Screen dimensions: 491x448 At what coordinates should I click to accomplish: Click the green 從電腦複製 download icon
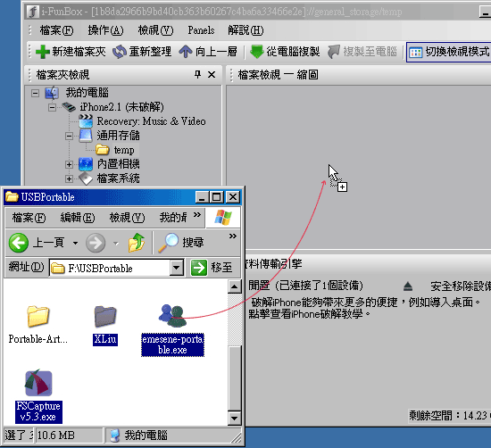coord(257,52)
